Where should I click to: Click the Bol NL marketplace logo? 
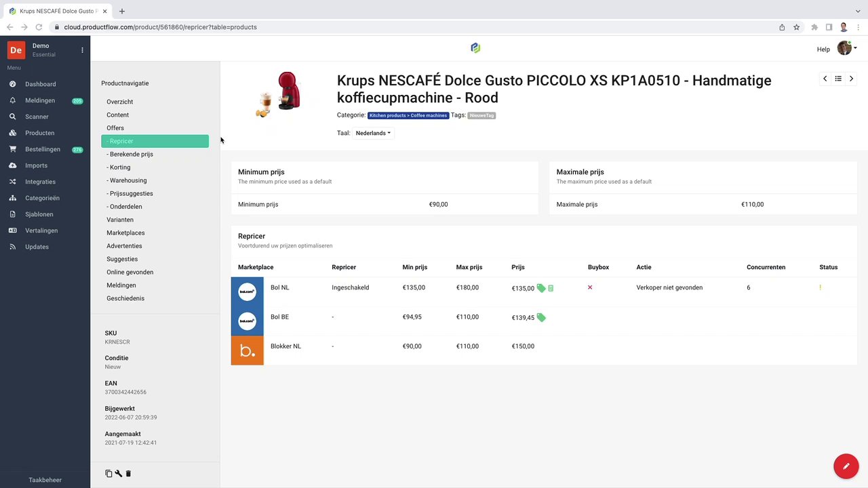point(247,291)
